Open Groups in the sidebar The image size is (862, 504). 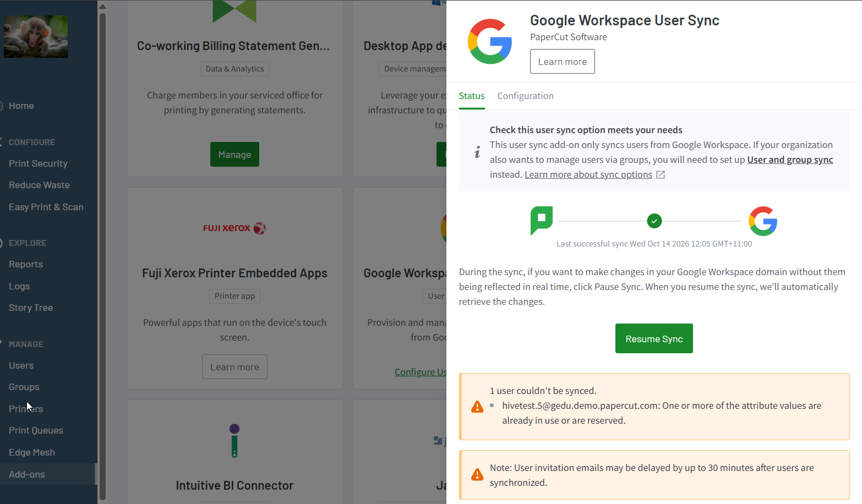(24, 387)
